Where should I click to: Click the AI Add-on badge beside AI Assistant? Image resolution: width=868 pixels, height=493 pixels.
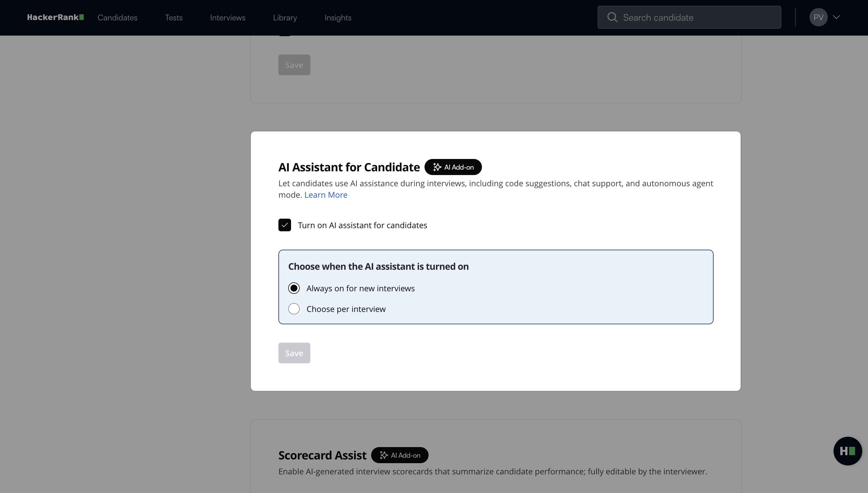click(453, 167)
